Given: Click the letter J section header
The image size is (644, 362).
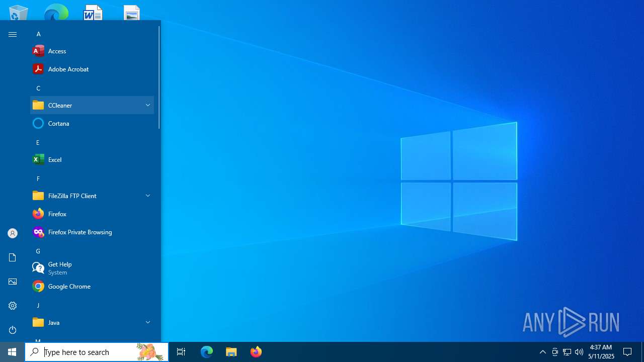Looking at the screenshot, I should point(38,306).
